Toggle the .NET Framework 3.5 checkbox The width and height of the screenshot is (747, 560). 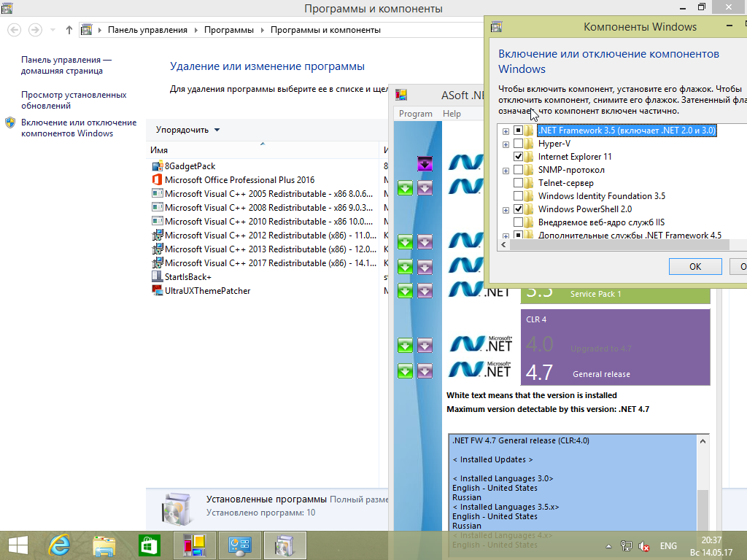pos(519,131)
